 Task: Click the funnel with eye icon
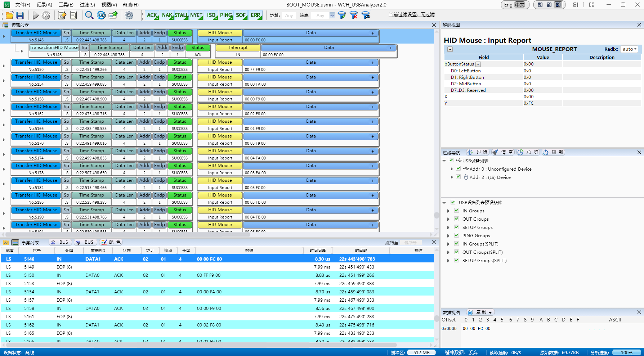pos(366,15)
